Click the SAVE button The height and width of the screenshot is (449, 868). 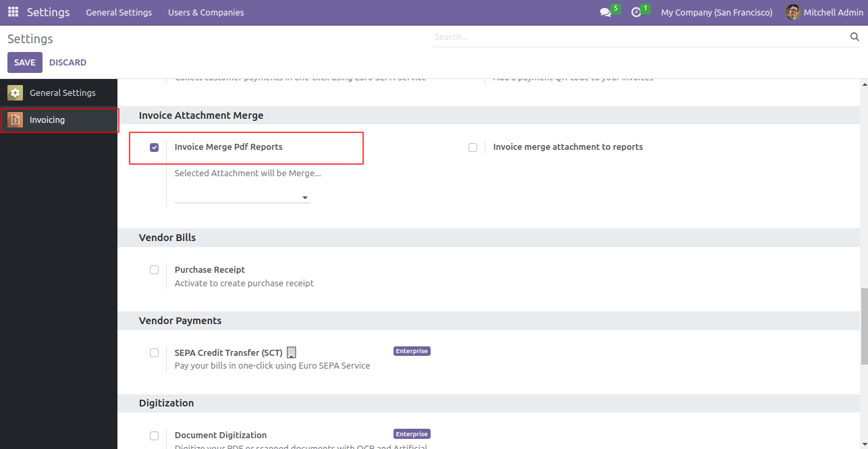point(25,62)
